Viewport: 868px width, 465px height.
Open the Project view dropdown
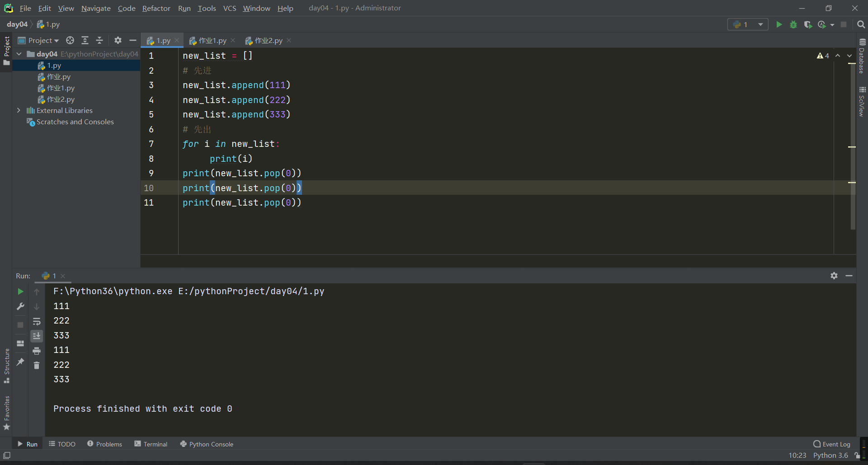coord(43,41)
